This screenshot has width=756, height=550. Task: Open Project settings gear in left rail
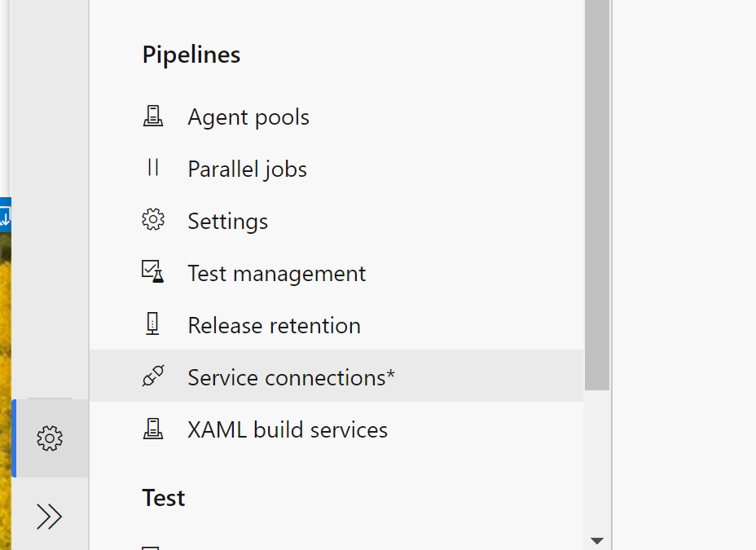[50, 438]
